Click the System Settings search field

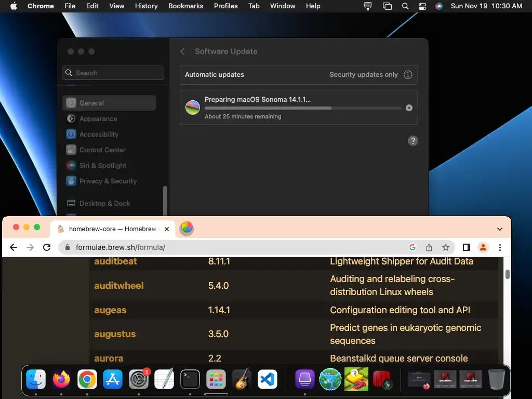[113, 73]
